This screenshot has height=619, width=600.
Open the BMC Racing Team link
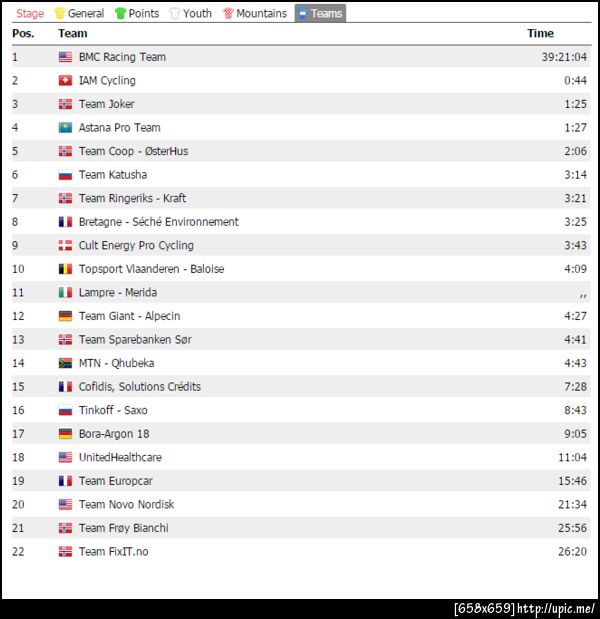coord(122,57)
